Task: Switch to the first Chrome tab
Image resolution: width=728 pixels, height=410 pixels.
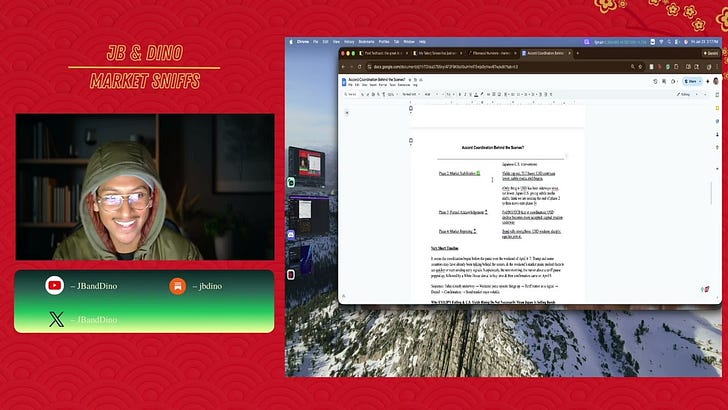Action: click(x=383, y=53)
